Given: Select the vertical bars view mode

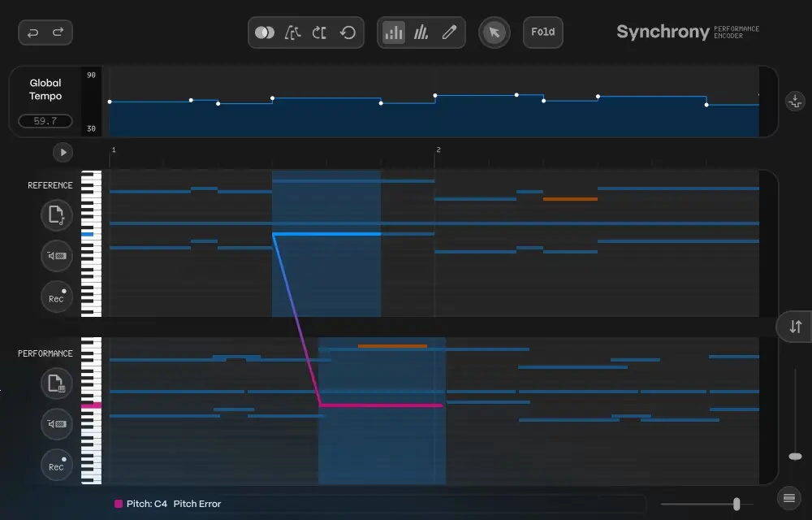Looking at the screenshot, I should coord(394,32).
